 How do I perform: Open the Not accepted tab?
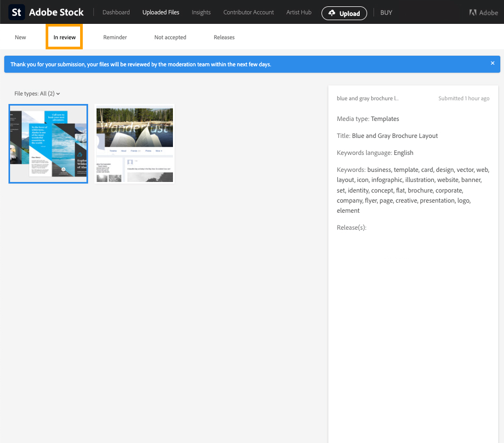pyautogui.click(x=170, y=37)
